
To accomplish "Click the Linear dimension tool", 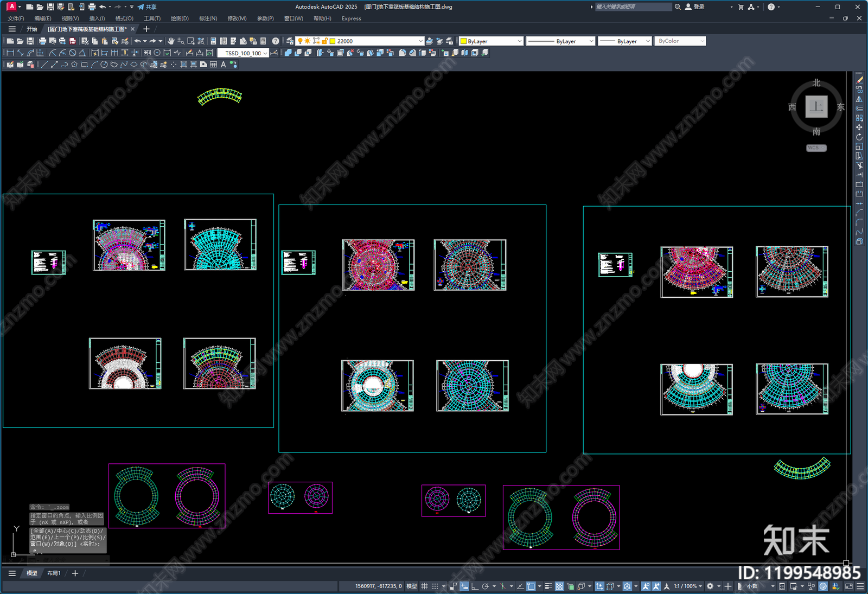I will [x=10, y=53].
